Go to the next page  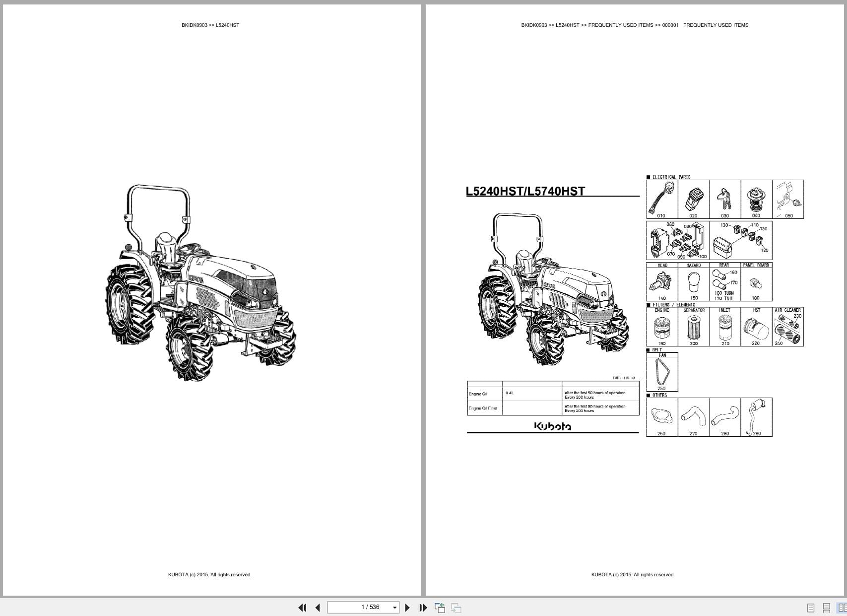point(407,608)
